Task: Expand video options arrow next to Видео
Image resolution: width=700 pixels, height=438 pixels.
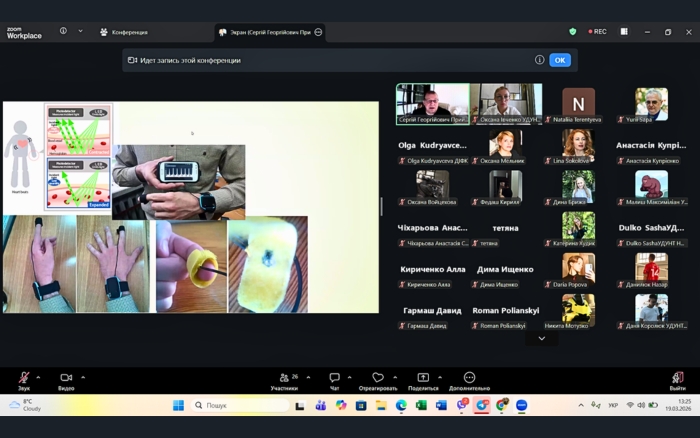Action: pos(83,377)
